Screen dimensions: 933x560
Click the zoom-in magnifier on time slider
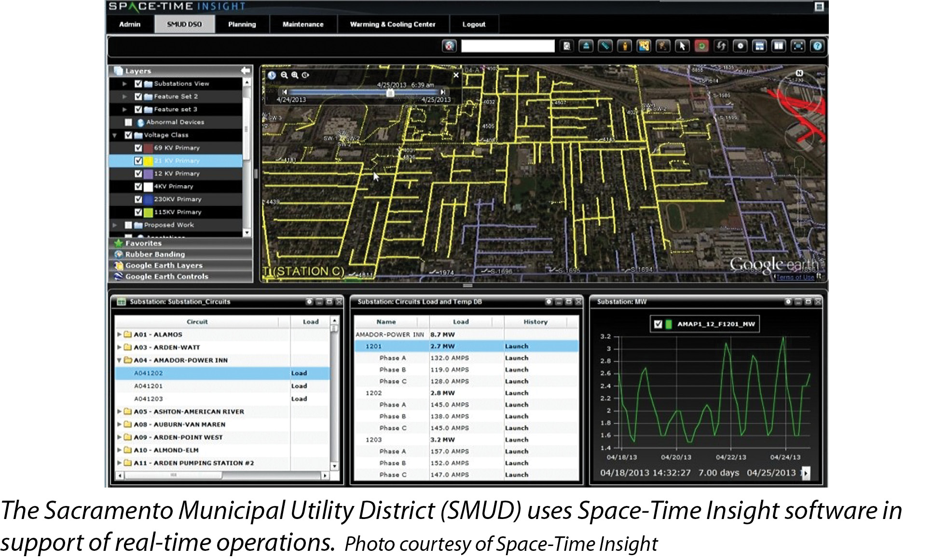295,75
